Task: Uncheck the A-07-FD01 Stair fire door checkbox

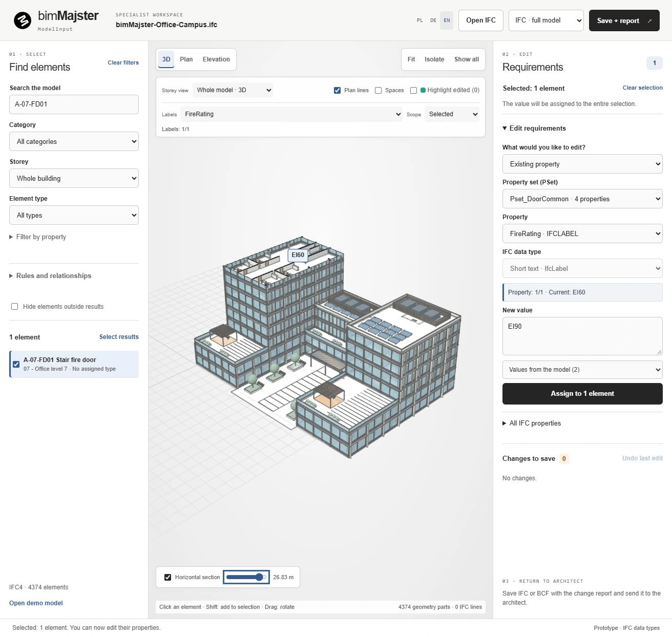Action: point(16,364)
